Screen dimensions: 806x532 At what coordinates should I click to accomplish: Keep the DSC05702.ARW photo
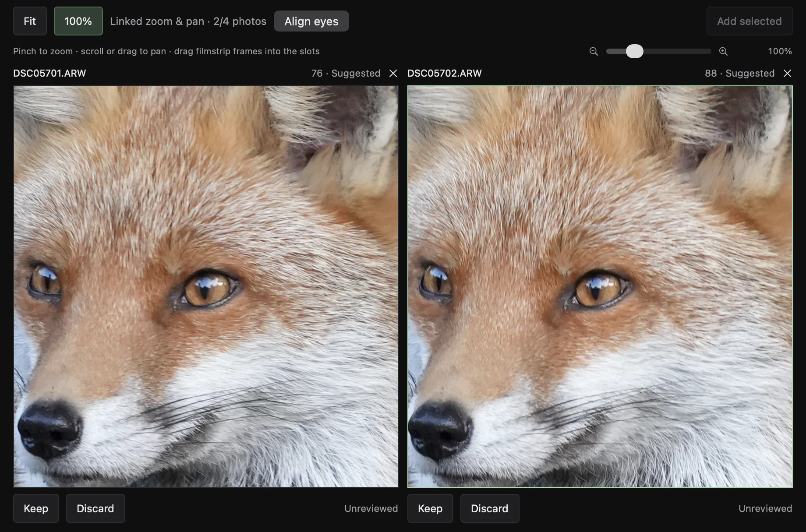(x=430, y=508)
